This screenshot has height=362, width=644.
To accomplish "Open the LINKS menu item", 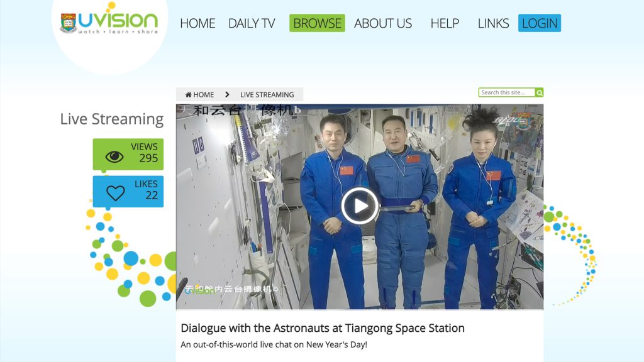I will pos(493,23).
